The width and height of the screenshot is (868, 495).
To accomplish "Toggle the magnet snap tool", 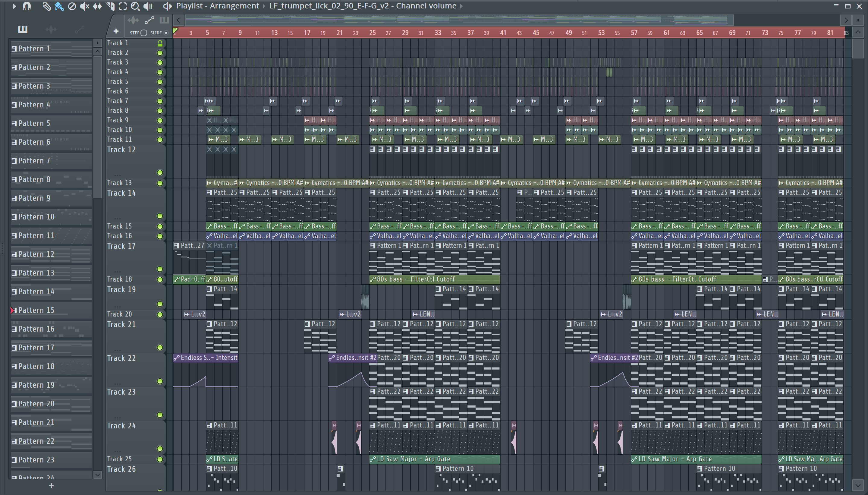I will 27,6.
